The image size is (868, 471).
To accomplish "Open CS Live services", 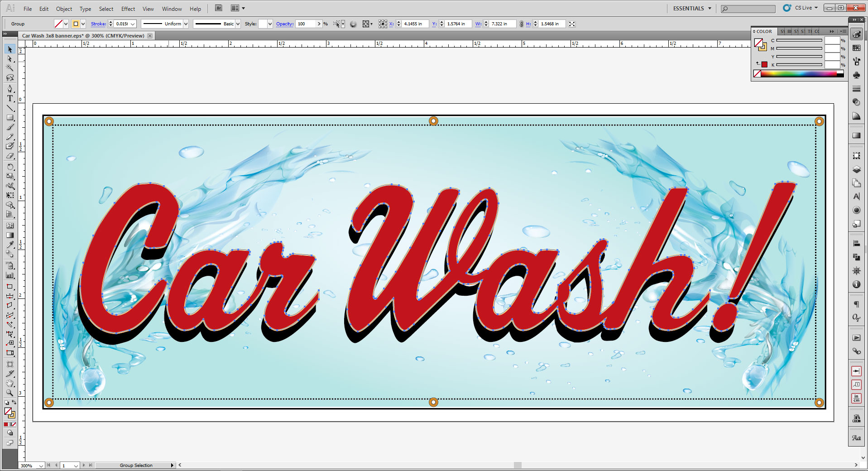I will point(801,8).
